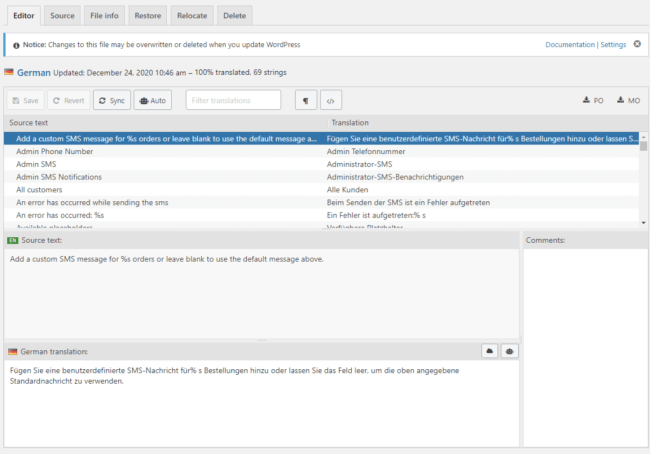Image resolution: width=650 pixels, height=454 pixels.
Task: Click the German translation flag icon
Action: (x=12, y=352)
